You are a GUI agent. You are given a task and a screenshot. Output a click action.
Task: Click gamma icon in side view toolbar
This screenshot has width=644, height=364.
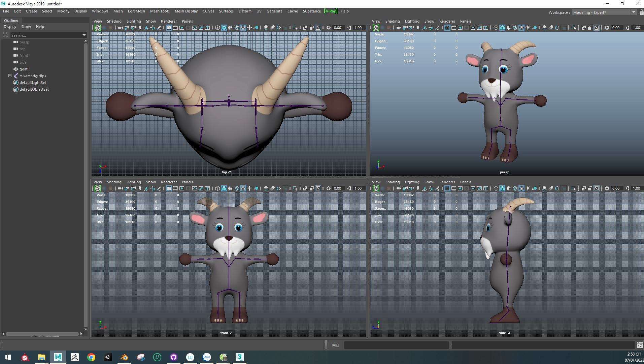[628, 188]
